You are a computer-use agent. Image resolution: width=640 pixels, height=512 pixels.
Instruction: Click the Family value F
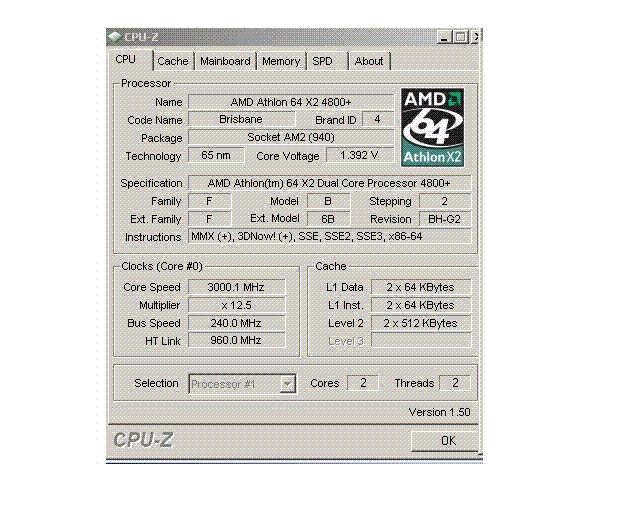click(x=209, y=201)
